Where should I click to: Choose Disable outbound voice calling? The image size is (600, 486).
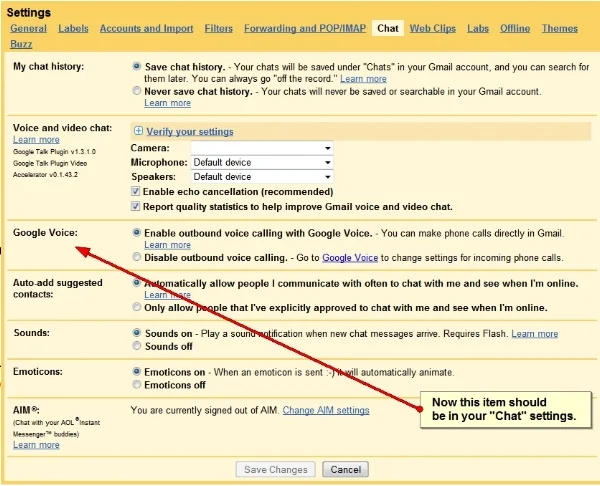[x=137, y=257]
